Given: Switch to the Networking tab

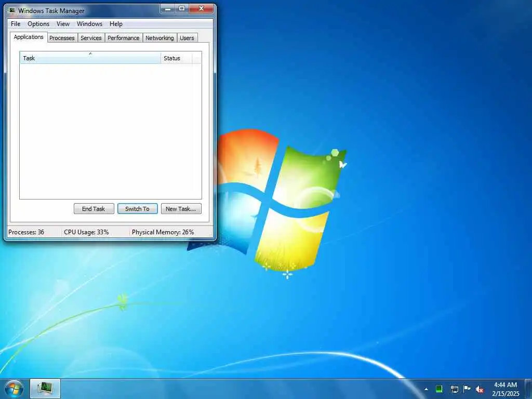Looking at the screenshot, I should point(159,38).
